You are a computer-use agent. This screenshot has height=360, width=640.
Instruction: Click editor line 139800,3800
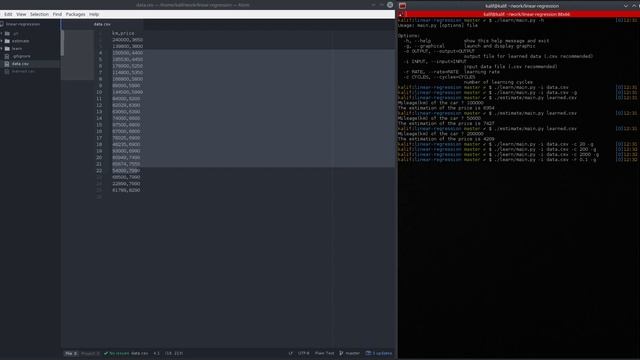pos(127,47)
